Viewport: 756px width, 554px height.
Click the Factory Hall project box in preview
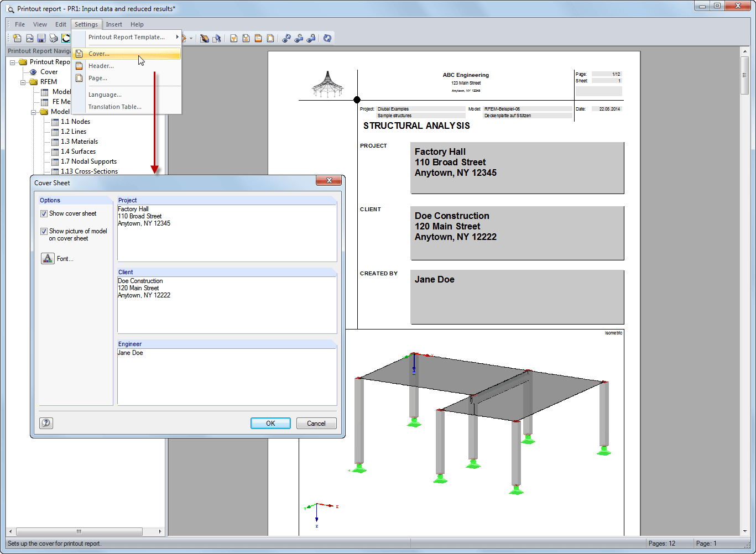517,168
